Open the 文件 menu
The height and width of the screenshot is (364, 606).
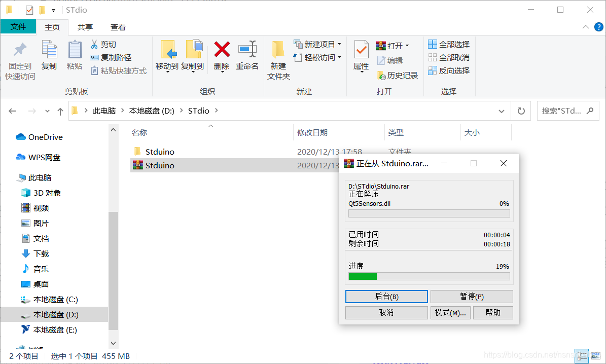[x=18, y=26]
